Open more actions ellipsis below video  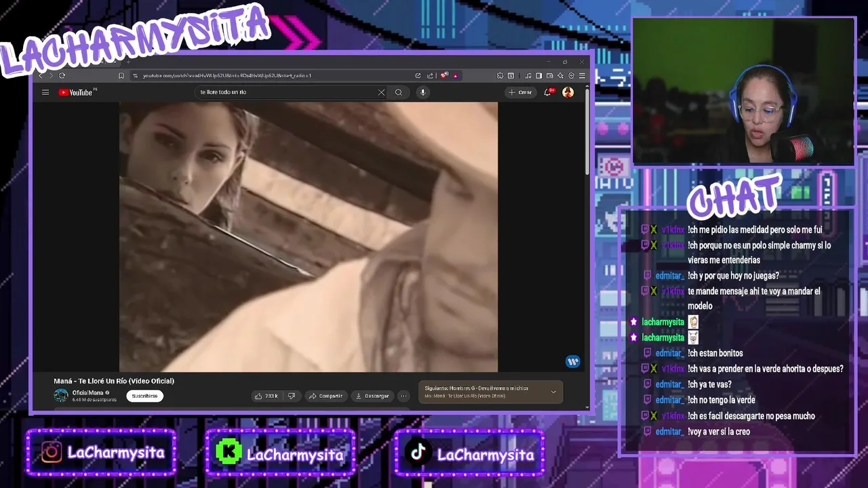point(403,396)
